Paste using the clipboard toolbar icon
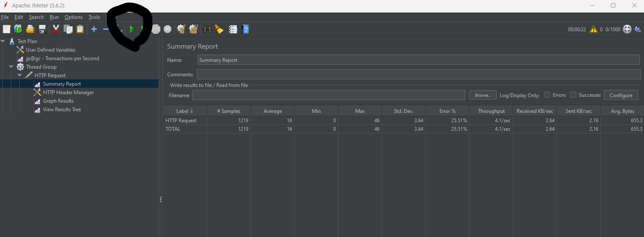The width and height of the screenshot is (644, 237). (80, 29)
